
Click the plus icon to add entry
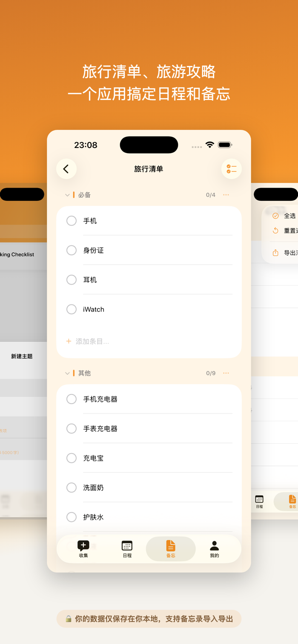tap(69, 341)
